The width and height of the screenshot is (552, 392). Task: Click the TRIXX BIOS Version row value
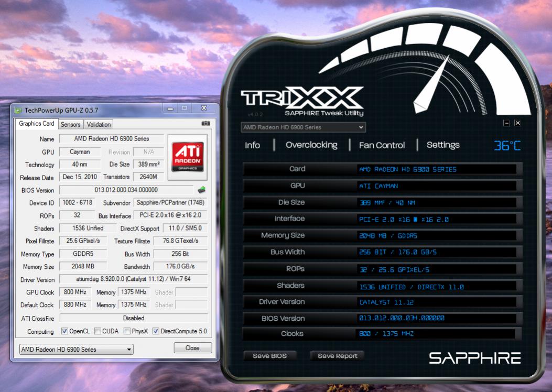[x=437, y=318]
